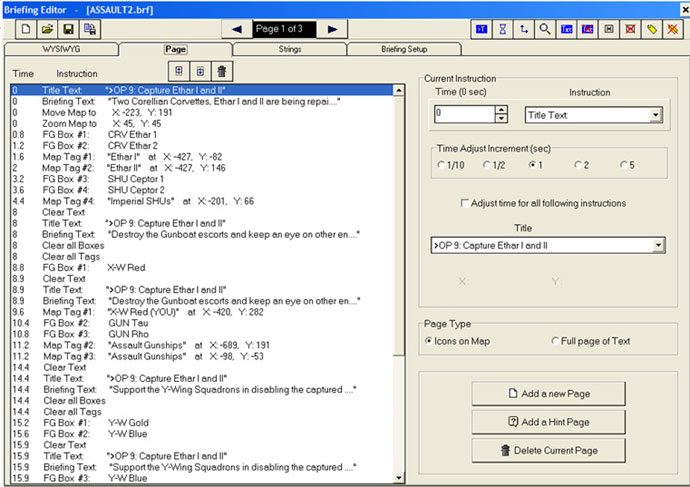Viewport: 690px width, 487px height.
Task: Switch to the WYSIWYG tab
Action: (x=61, y=49)
